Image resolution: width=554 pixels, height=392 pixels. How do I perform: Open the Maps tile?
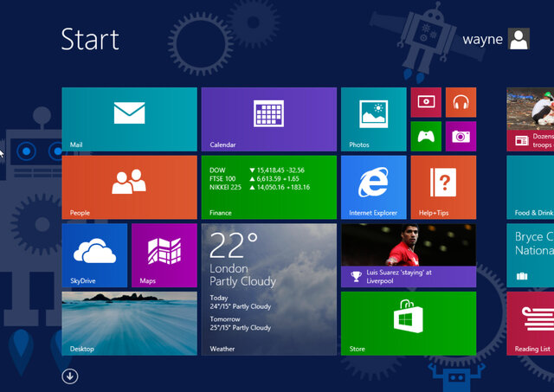(x=164, y=255)
